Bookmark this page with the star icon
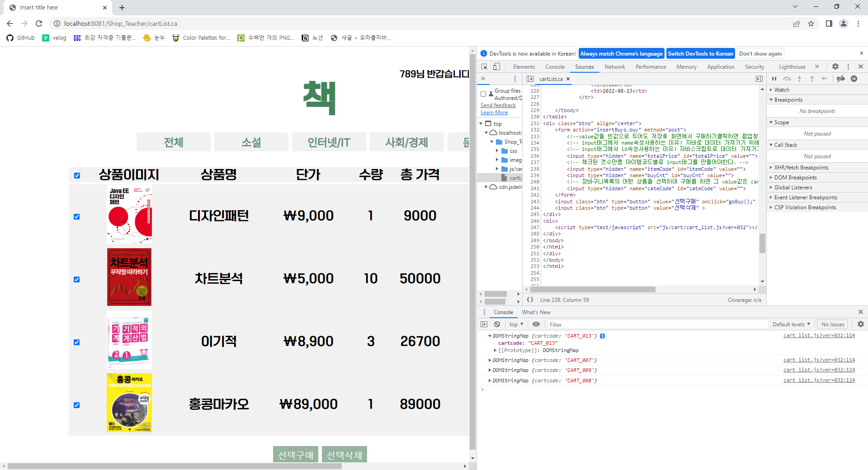This screenshot has height=470, width=868. [811, 23]
